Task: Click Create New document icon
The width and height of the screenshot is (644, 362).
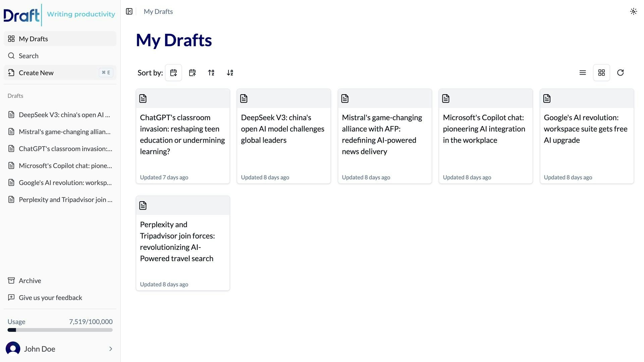Action: [x=11, y=72]
